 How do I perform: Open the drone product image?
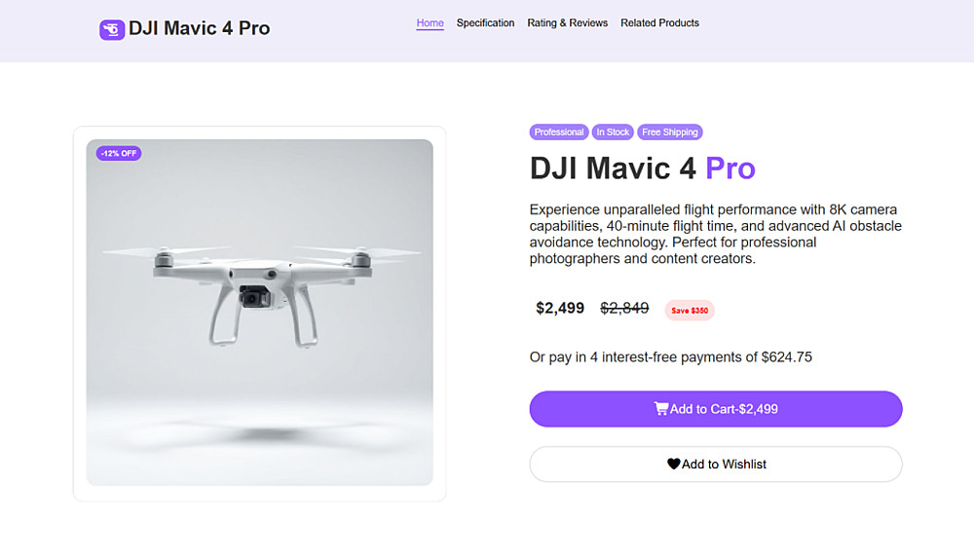pos(260,313)
